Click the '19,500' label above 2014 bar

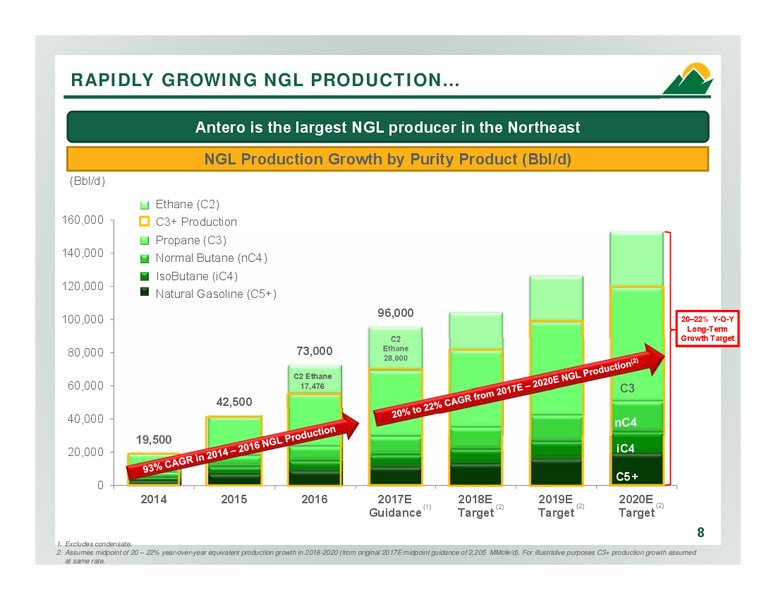tap(154, 440)
